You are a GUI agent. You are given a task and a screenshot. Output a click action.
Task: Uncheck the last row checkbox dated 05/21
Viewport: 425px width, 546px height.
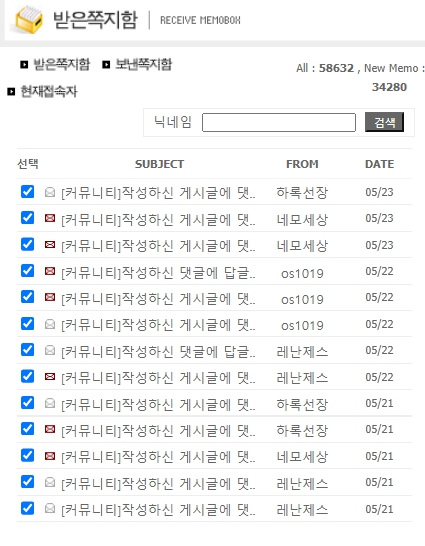[x=27, y=508]
